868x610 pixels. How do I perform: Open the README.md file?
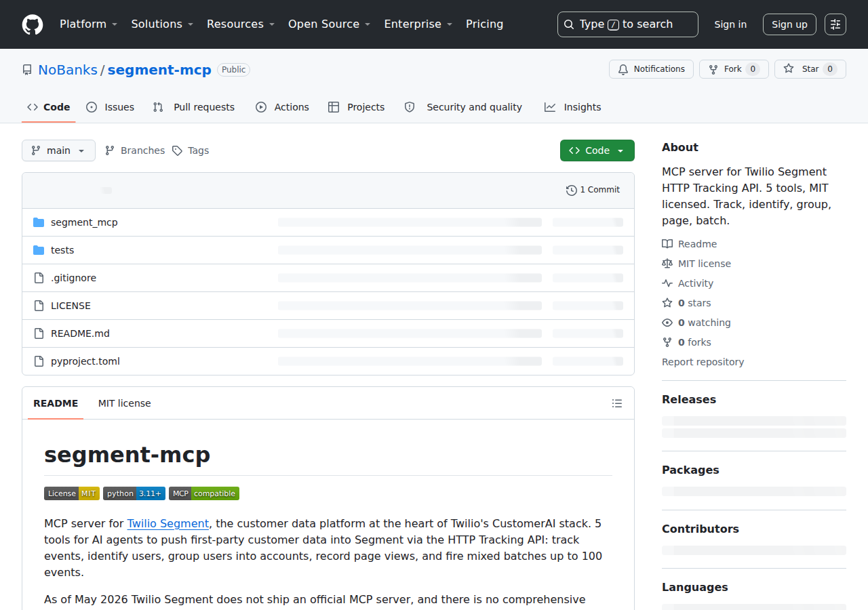pos(80,333)
